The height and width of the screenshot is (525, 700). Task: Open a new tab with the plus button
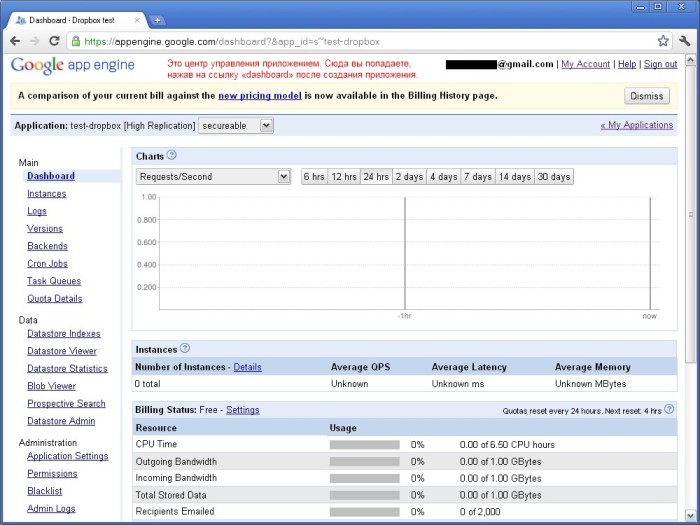(x=157, y=20)
